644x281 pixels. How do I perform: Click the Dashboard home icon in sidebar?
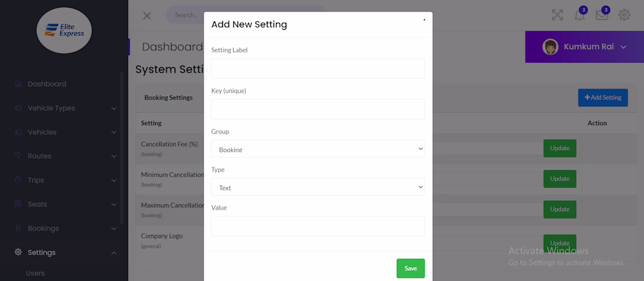tap(18, 84)
